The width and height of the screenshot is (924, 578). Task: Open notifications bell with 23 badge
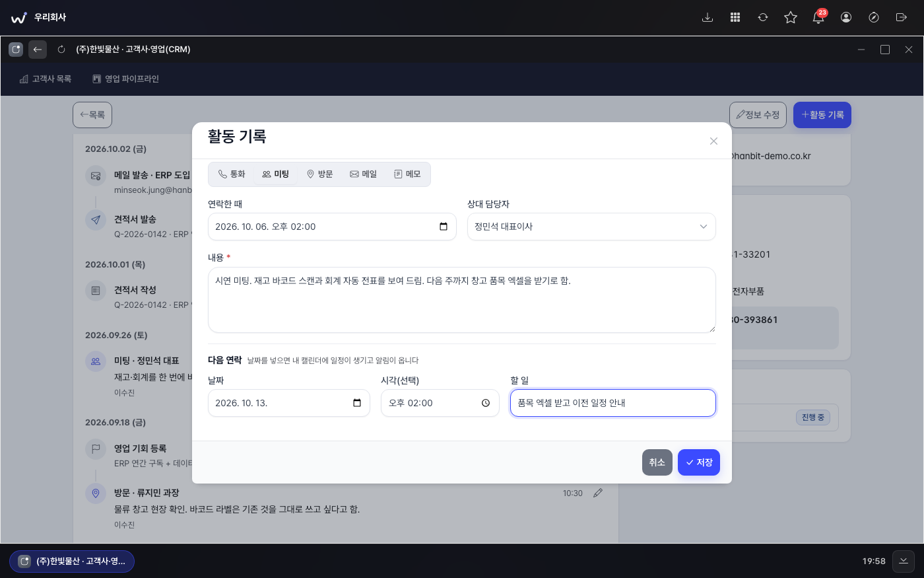point(818,18)
